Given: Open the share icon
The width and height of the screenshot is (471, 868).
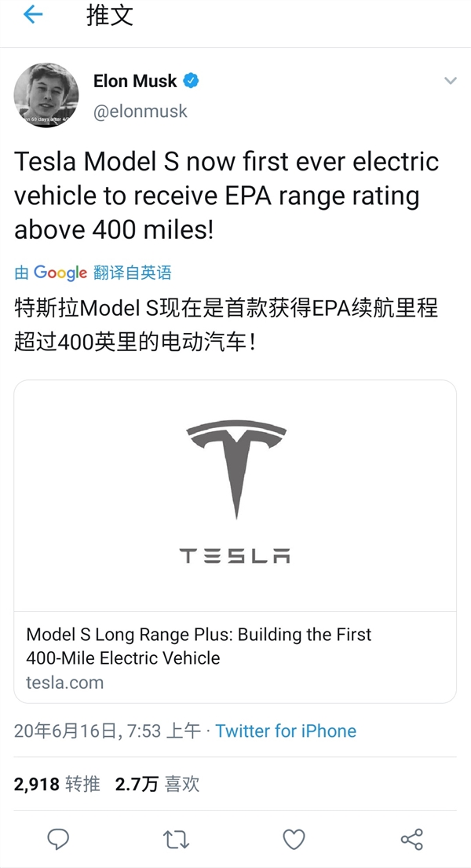Looking at the screenshot, I should click(x=412, y=839).
